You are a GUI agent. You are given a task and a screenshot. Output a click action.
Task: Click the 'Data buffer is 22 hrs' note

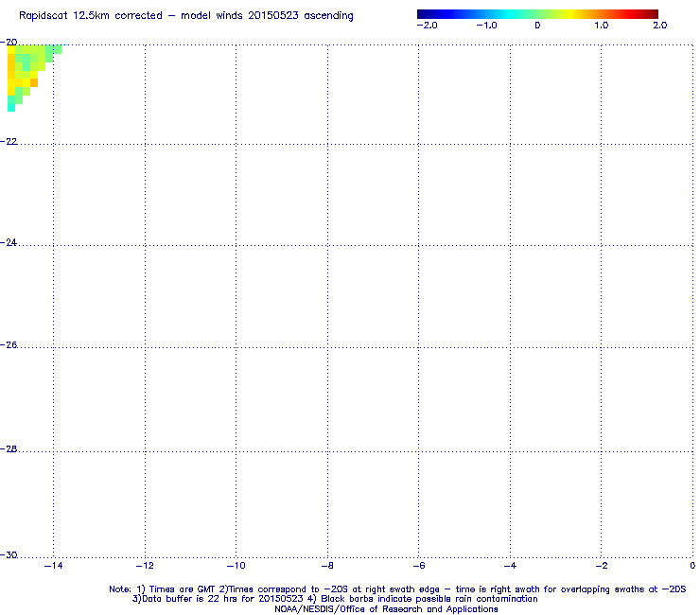point(335,599)
